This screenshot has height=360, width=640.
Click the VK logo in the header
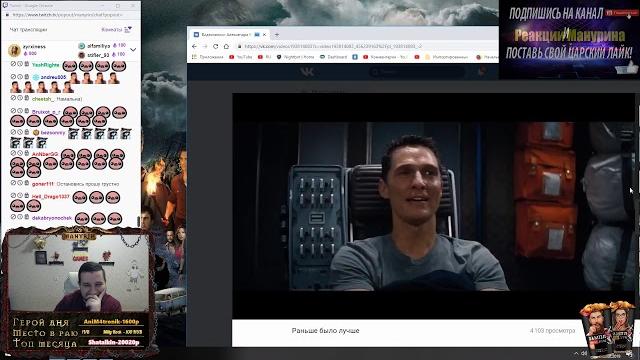pos(307,72)
